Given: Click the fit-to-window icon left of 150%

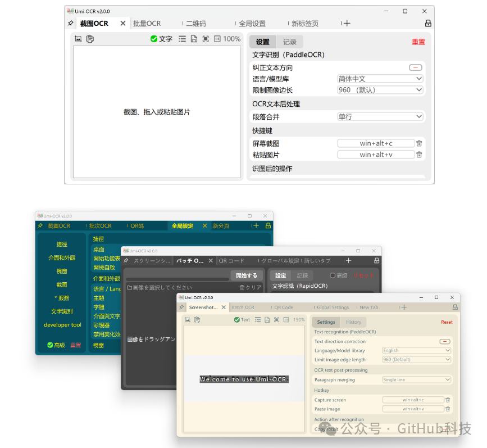Looking at the screenshot, I should tap(276, 320).
